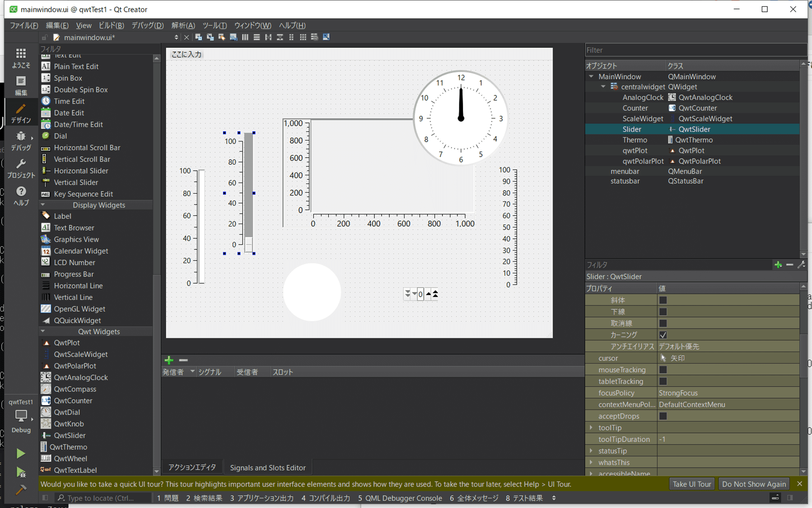Toggle the 下線 checkbox

[663, 312]
